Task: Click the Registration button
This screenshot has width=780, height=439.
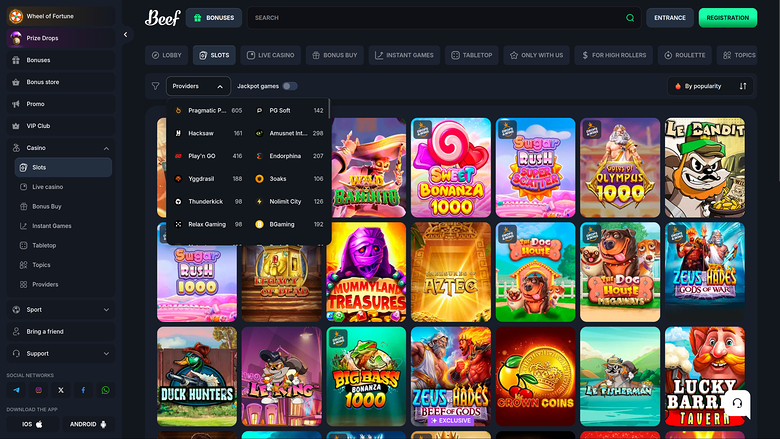Action: pyautogui.click(x=728, y=18)
